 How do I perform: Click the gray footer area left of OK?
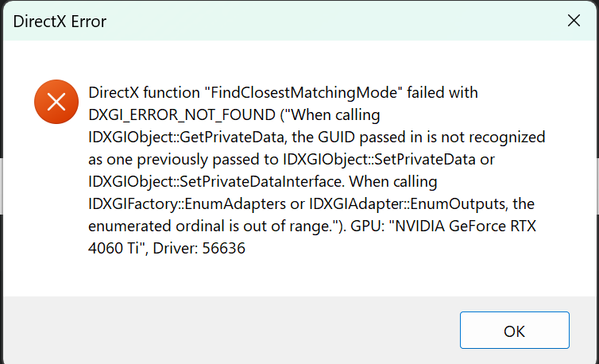[x=229, y=330]
